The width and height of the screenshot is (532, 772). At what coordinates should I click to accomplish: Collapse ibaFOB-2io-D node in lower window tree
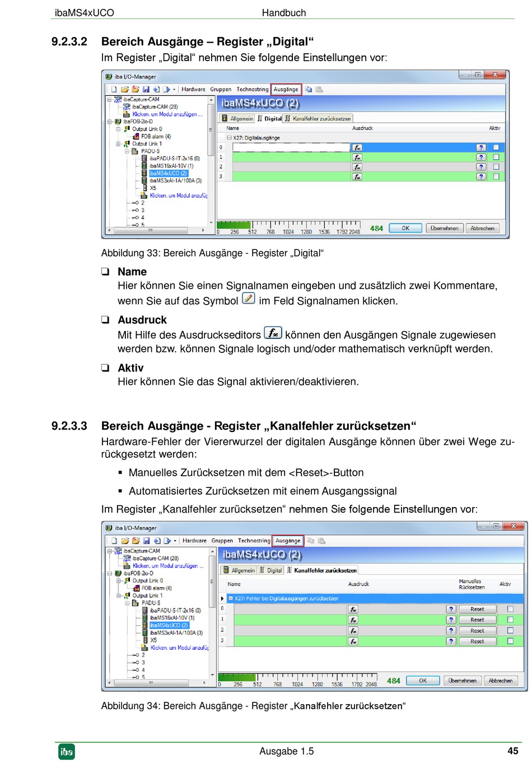pyautogui.click(x=110, y=574)
